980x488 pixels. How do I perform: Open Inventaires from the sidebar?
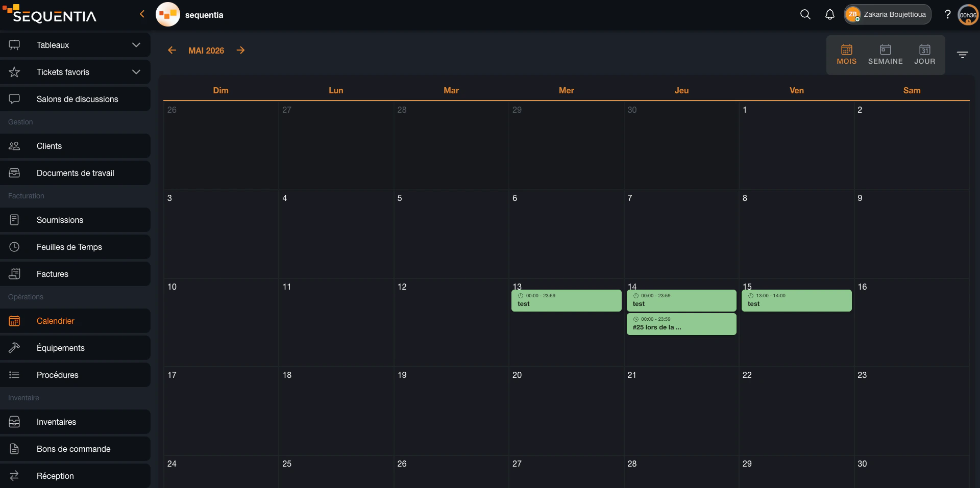(x=75, y=422)
